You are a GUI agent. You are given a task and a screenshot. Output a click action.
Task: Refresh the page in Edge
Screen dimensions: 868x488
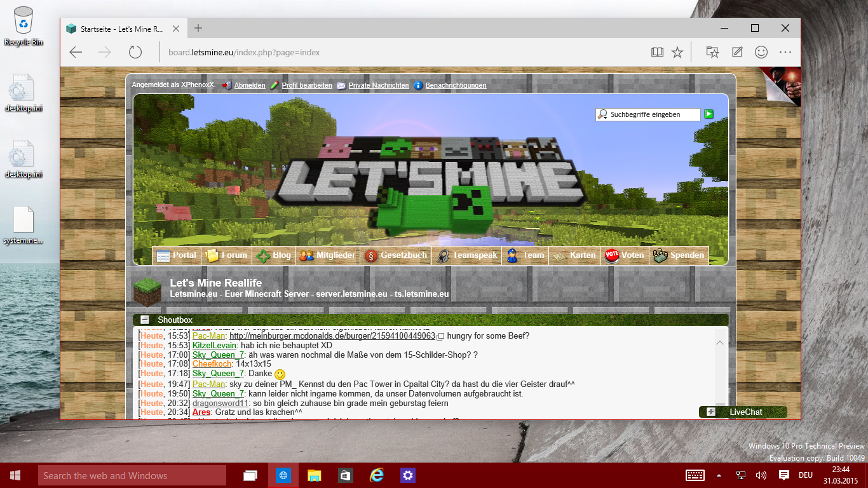click(x=135, y=52)
